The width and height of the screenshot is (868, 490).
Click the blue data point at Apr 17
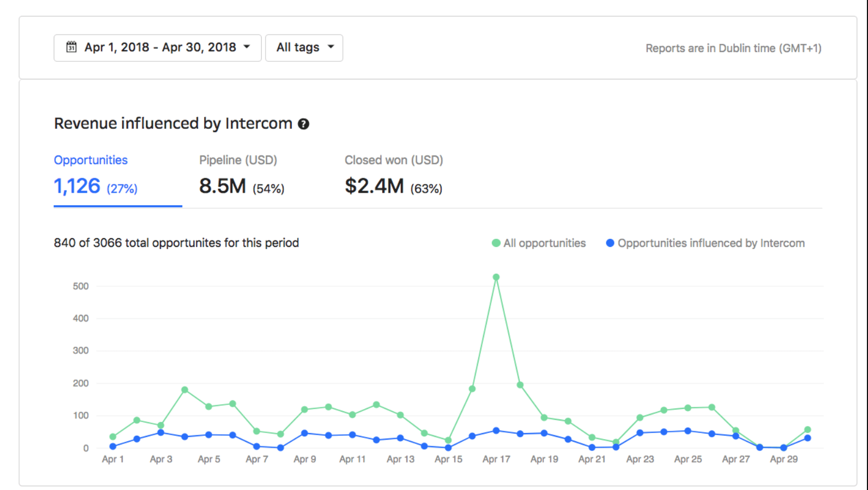[496, 431]
